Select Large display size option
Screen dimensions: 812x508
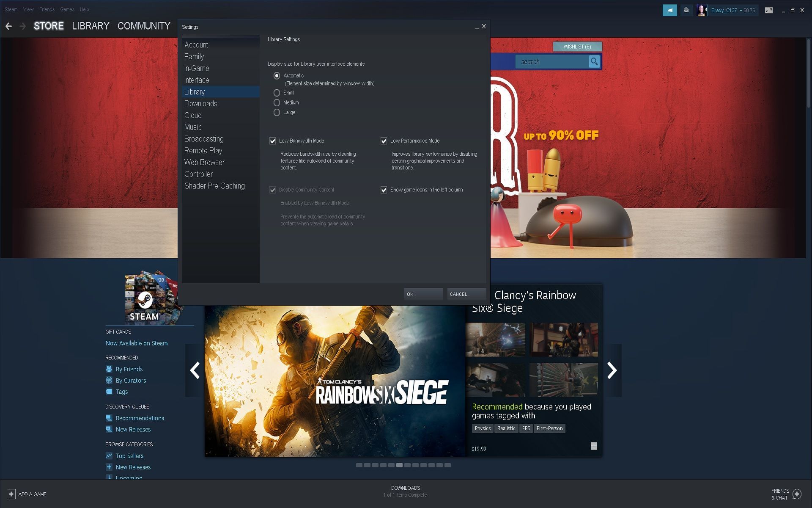pyautogui.click(x=277, y=112)
